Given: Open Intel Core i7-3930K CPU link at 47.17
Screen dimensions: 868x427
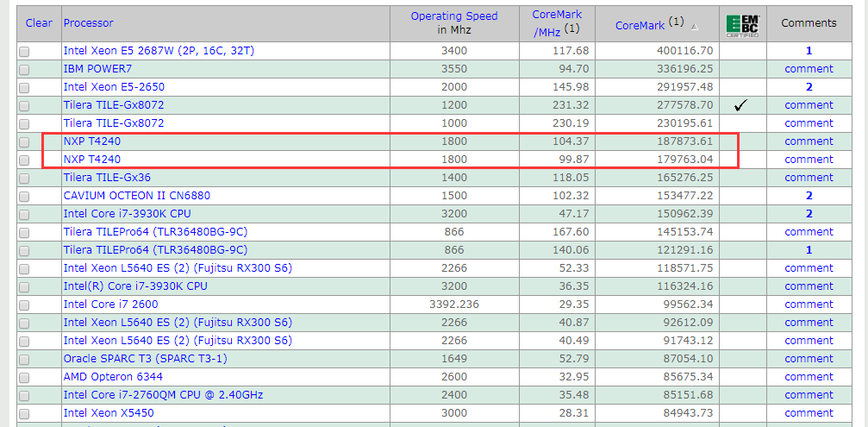Looking at the screenshot, I should point(128,214).
